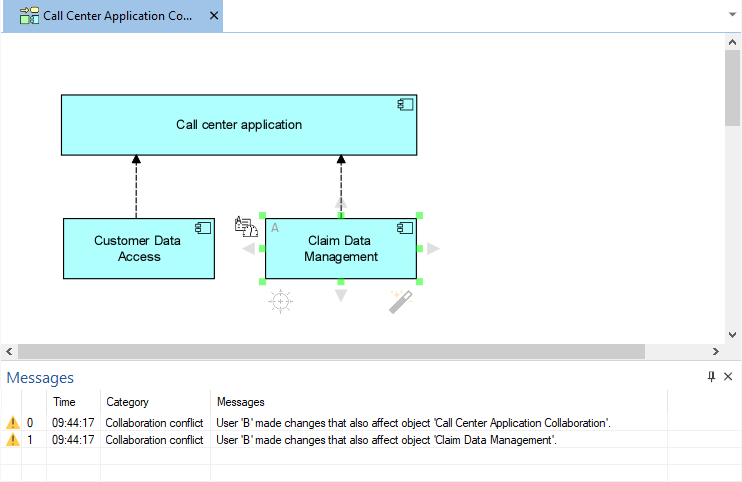Select the Call center application element
Image resolution: width=742 pixels, height=482 pixels.
pyautogui.click(x=239, y=125)
